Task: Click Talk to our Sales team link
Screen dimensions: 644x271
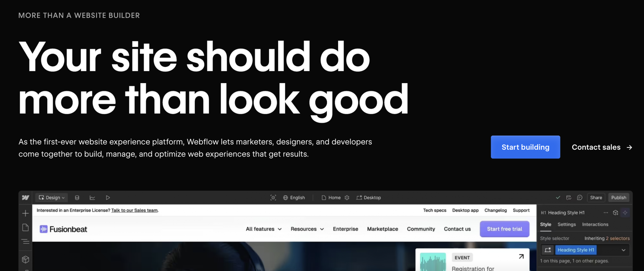Action: tap(135, 210)
